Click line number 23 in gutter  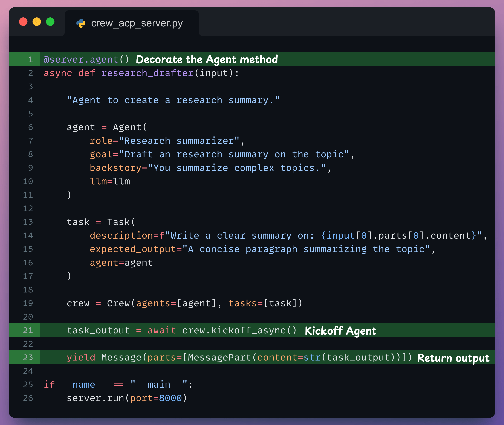pos(28,357)
